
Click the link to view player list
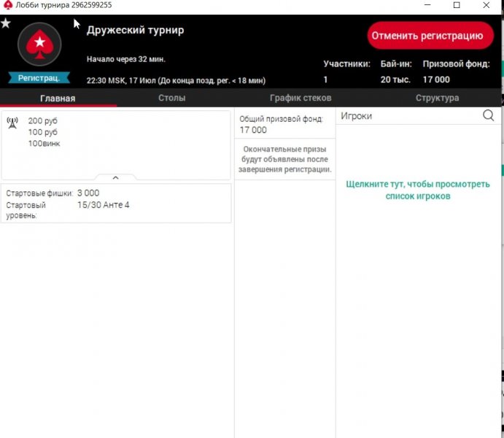pyautogui.click(x=418, y=190)
